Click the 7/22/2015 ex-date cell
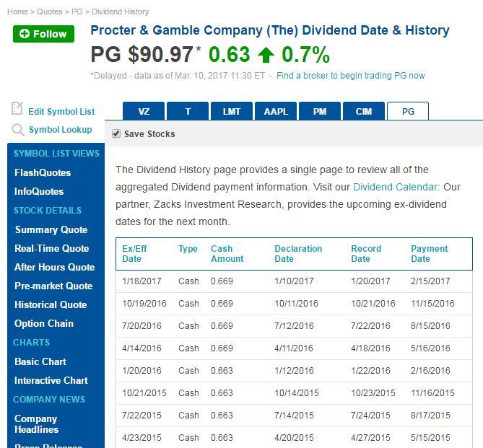The width and height of the screenshot is (483, 448). tap(142, 416)
